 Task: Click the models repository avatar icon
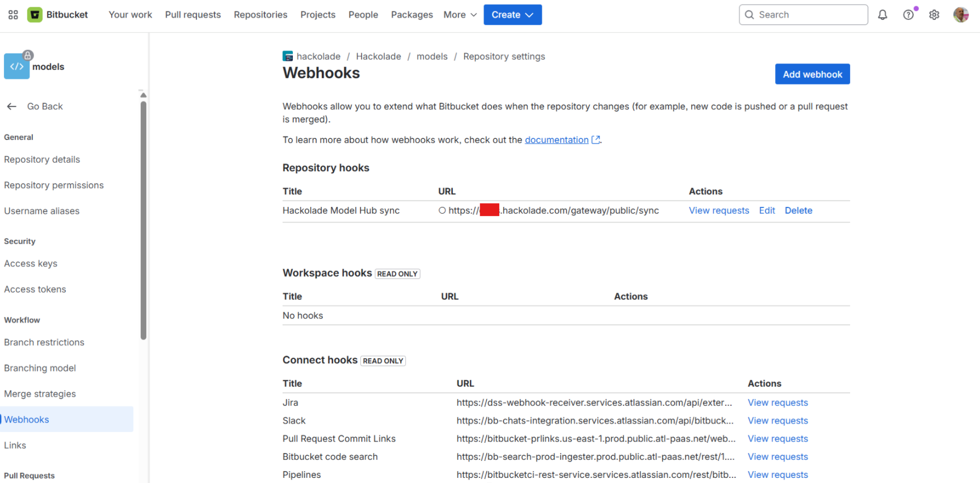[16, 66]
